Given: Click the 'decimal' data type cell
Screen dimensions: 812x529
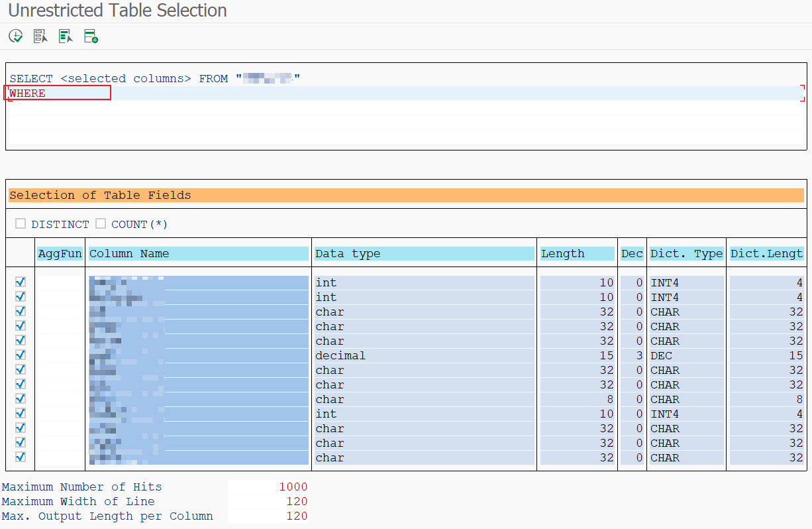Looking at the screenshot, I should tap(425, 356).
